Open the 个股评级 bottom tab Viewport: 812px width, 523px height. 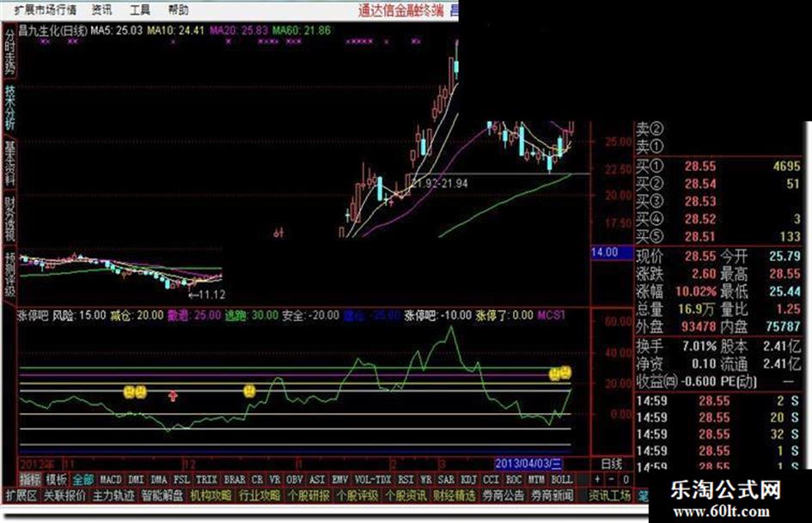[x=357, y=496]
